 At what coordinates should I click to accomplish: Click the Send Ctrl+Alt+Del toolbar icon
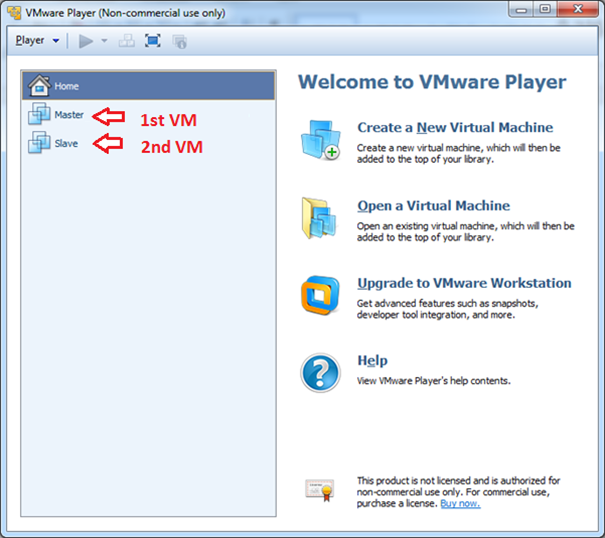pos(127,41)
